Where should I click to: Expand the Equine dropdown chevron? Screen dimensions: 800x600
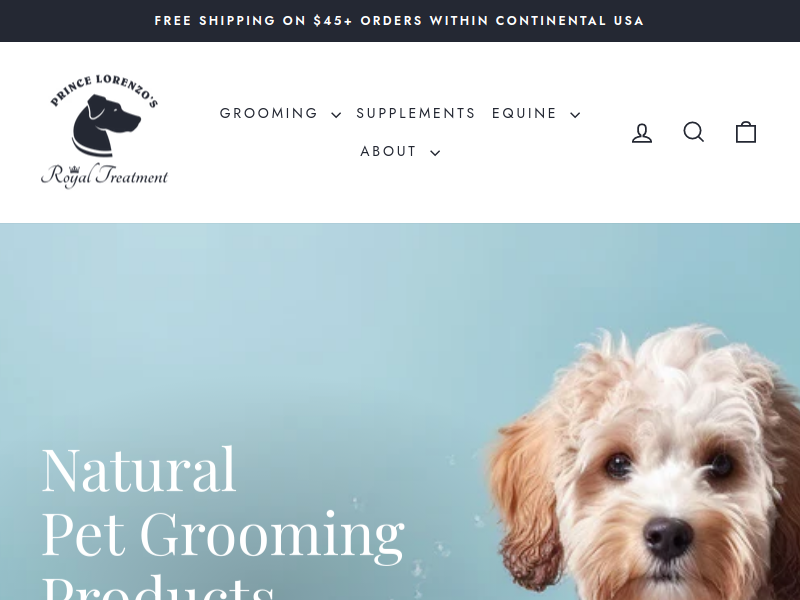(x=575, y=114)
